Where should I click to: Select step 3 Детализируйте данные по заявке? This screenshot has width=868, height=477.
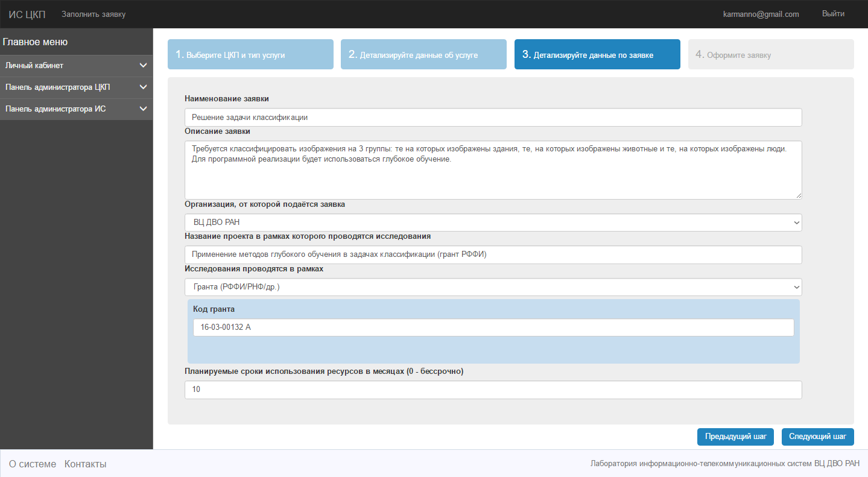point(597,54)
